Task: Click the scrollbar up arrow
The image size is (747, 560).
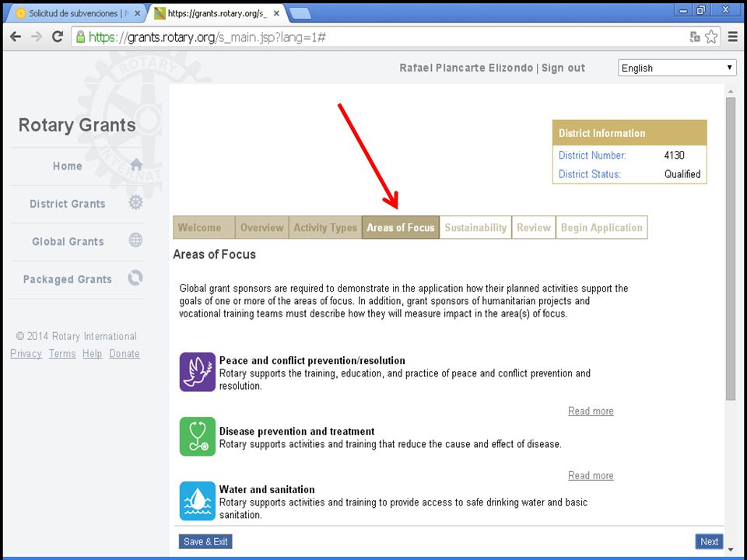Action: click(731, 91)
